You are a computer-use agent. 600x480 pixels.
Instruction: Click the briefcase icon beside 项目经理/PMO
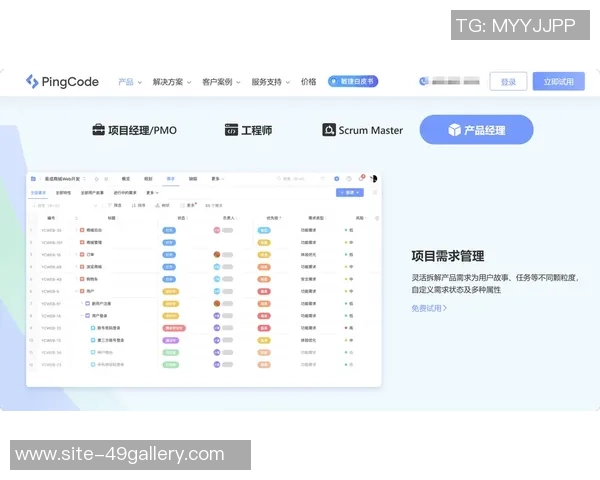point(98,130)
